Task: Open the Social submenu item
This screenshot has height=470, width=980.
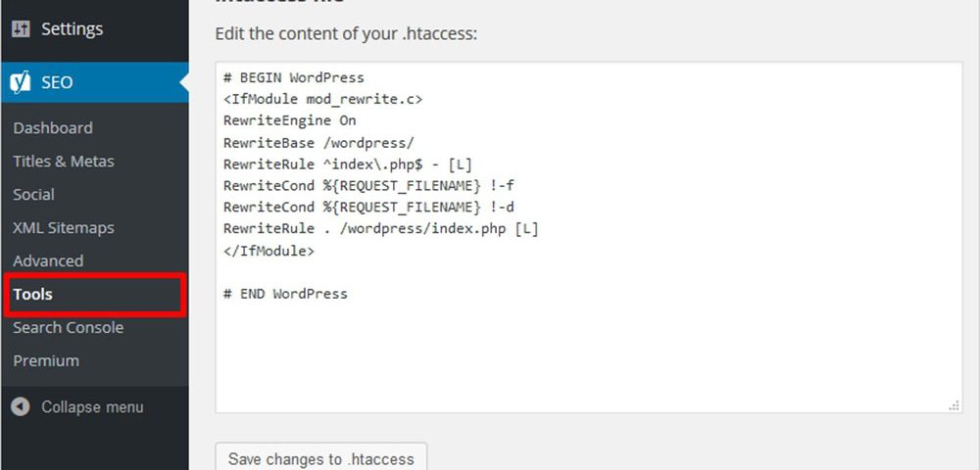Action: pyautogui.click(x=33, y=194)
